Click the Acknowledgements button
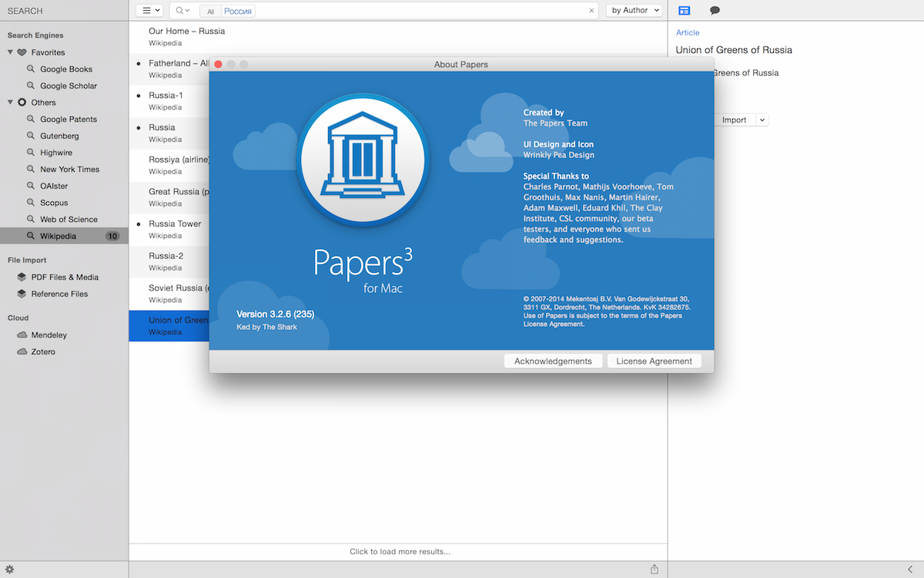 [553, 361]
